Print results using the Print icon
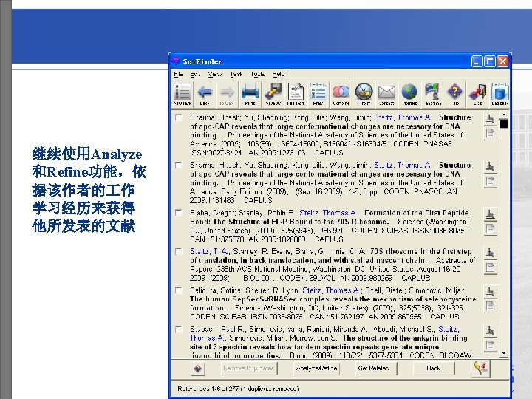 pyautogui.click(x=250, y=94)
